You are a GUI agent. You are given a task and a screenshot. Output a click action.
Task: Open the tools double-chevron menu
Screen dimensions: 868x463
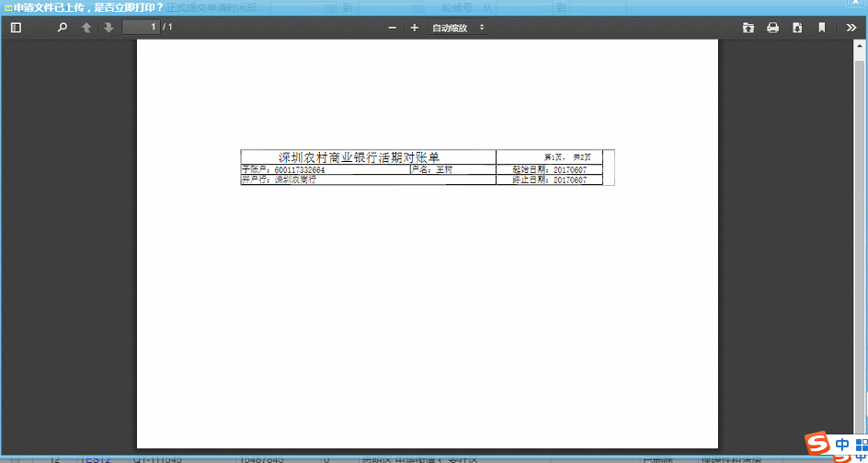[x=851, y=28]
